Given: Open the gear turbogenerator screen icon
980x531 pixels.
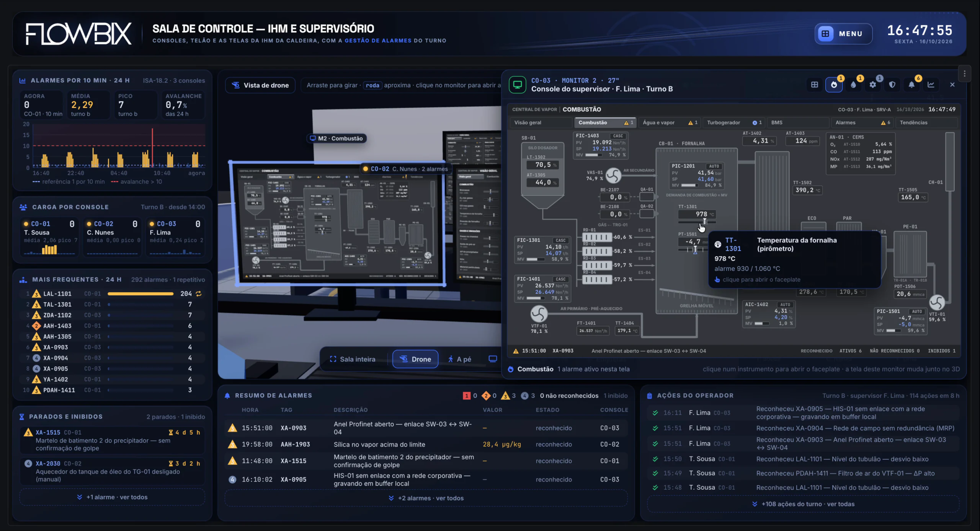Looking at the screenshot, I should click(x=873, y=85).
